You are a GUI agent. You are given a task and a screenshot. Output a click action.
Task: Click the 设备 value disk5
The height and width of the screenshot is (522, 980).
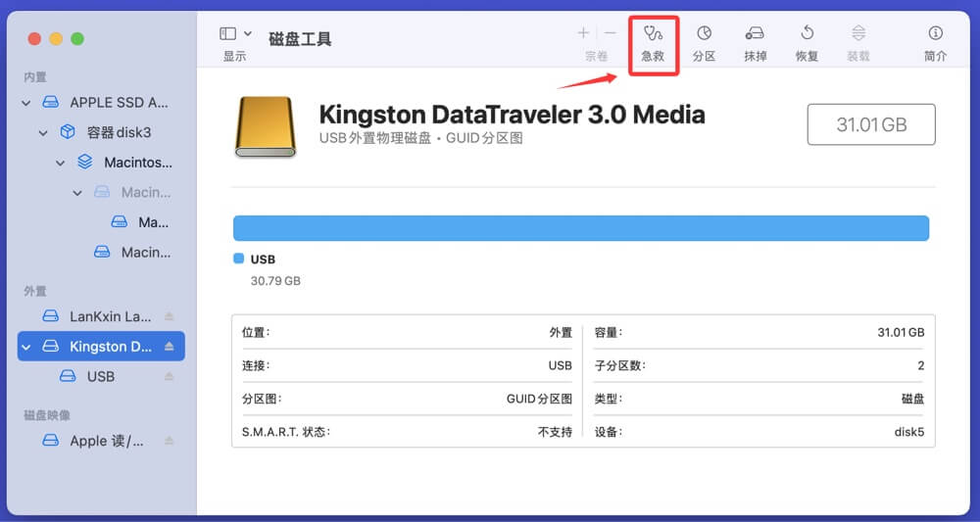[908, 432]
